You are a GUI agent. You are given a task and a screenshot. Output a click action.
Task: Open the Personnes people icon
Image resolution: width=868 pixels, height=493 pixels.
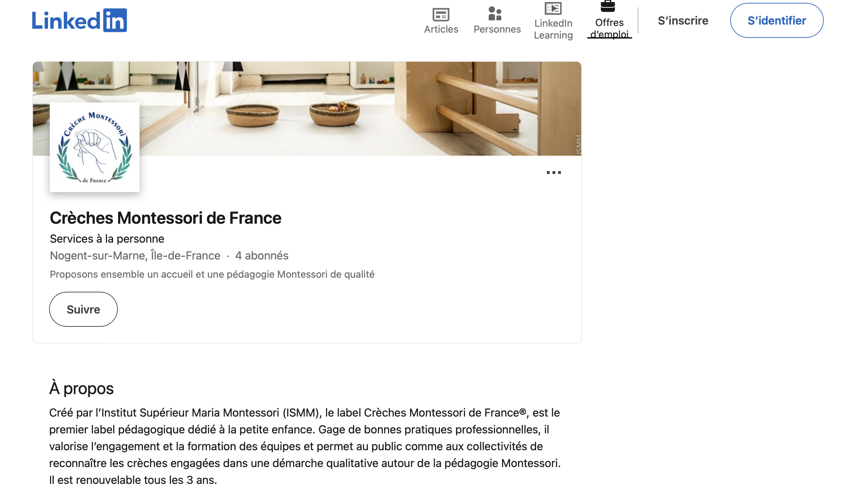[x=495, y=14]
